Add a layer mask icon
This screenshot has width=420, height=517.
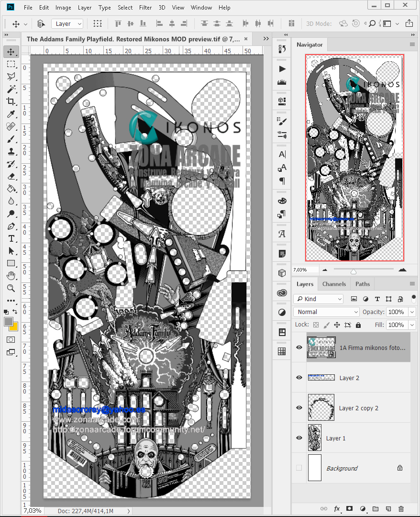350,509
